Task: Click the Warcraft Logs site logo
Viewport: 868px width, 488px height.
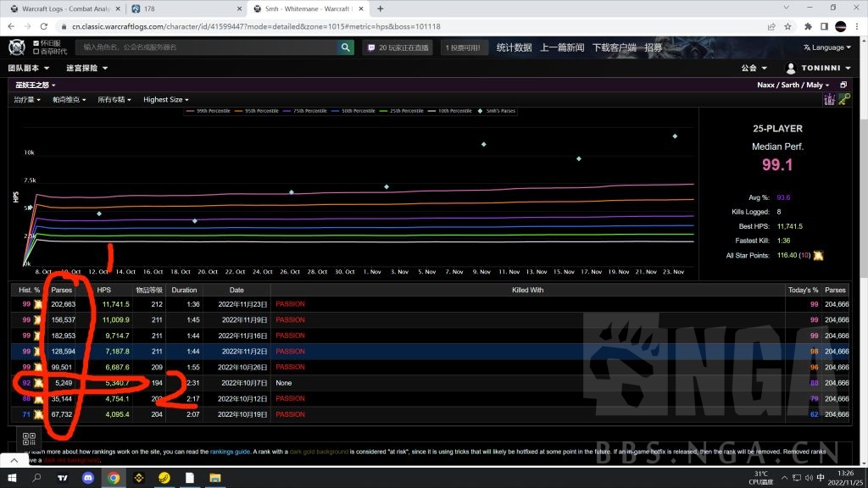Action: tap(16, 47)
